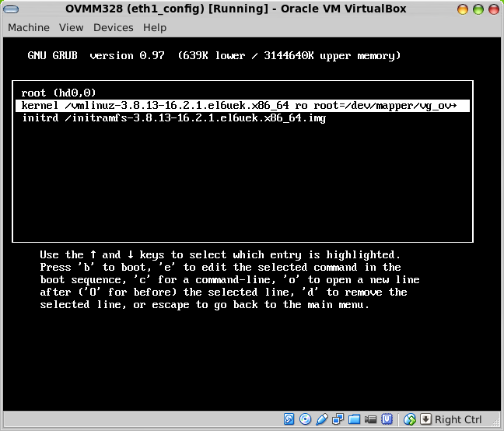The height and width of the screenshot is (431, 504).
Task: Click the keyboard capture arrow icon
Action: point(426,419)
